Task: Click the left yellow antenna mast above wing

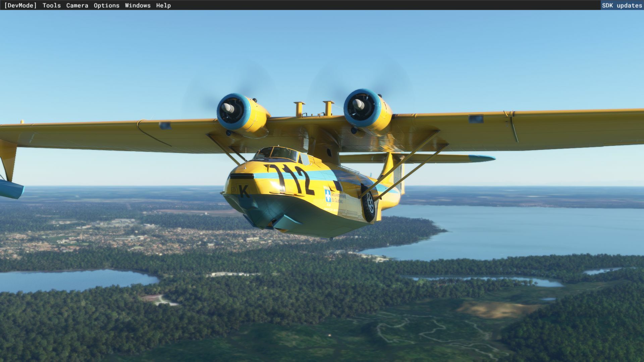Action: 299,109
